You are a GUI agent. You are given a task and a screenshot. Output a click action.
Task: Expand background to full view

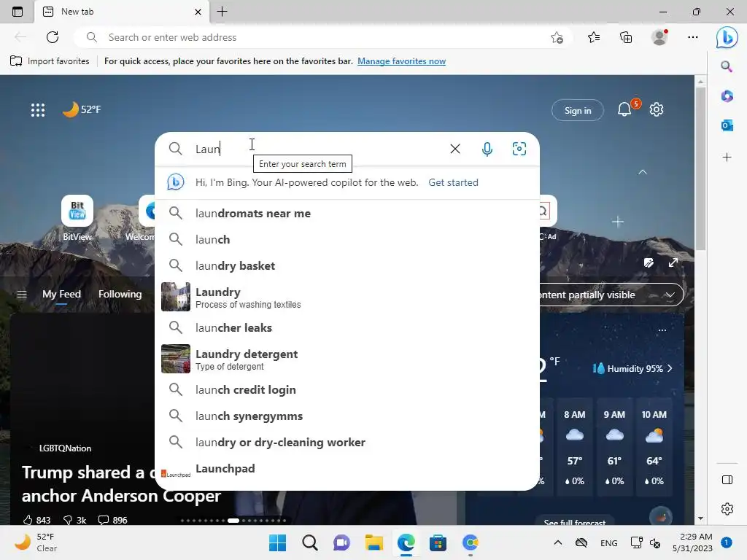click(x=673, y=262)
